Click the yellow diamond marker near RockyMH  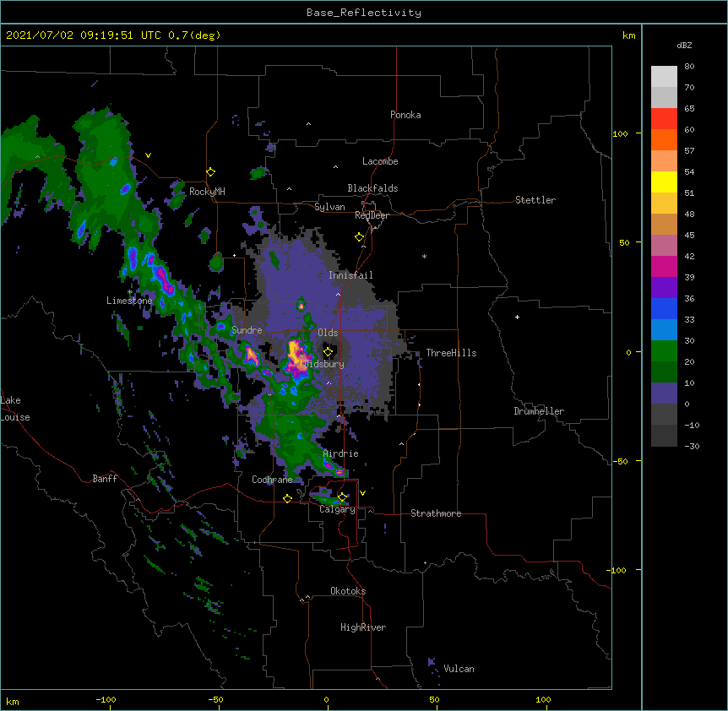(x=211, y=172)
